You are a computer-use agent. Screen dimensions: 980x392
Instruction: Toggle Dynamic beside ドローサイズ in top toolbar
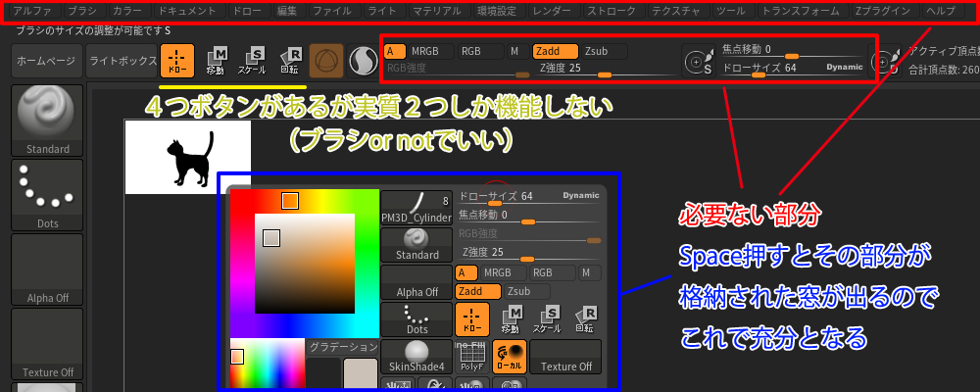(x=845, y=67)
